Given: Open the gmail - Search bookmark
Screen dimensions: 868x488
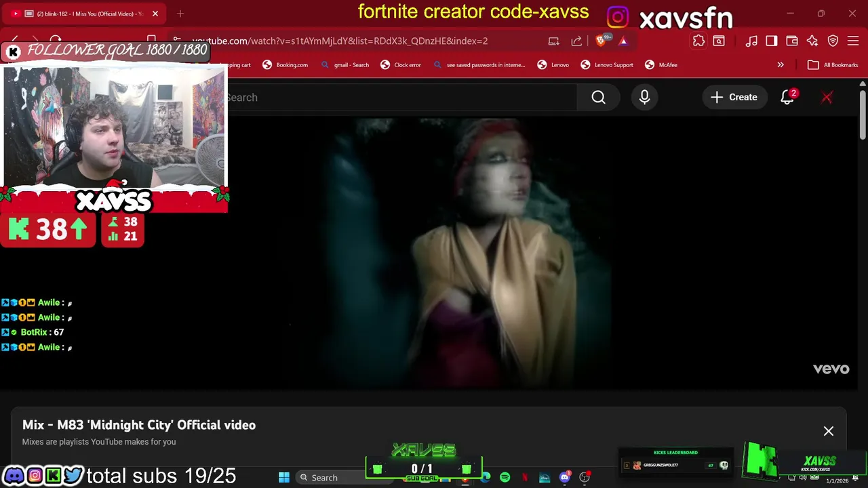Looking at the screenshot, I should click(x=345, y=65).
